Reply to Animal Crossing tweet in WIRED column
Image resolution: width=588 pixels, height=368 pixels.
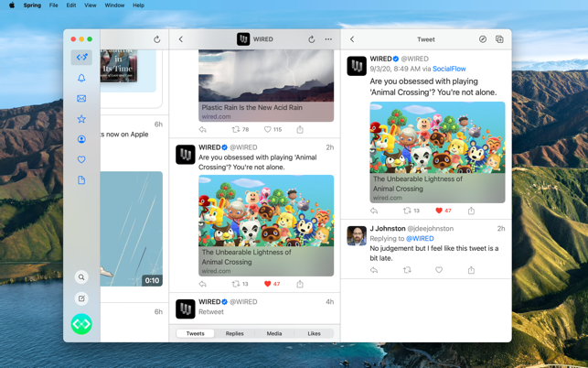[203, 284]
